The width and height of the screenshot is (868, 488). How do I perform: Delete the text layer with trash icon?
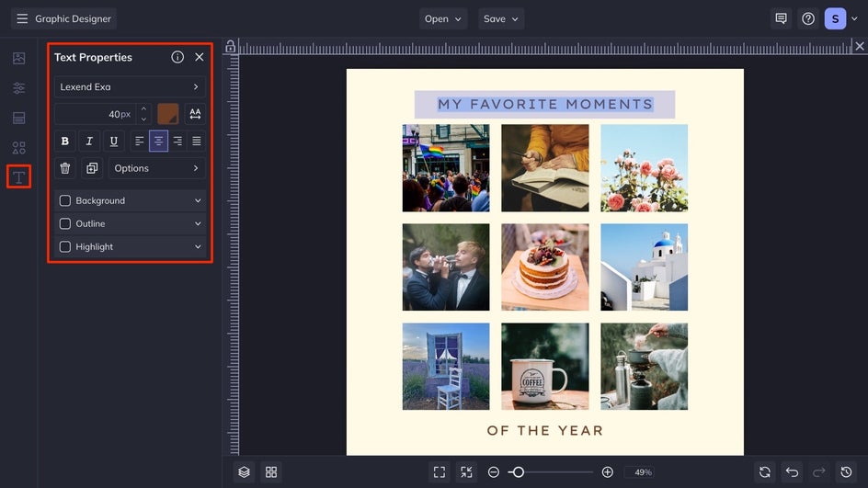(65, 168)
